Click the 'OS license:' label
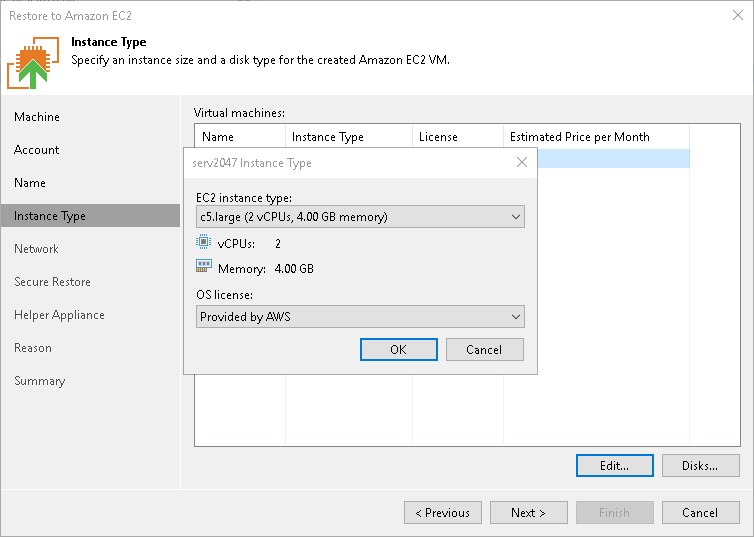This screenshot has width=754, height=537. pyautogui.click(x=225, y=295)
